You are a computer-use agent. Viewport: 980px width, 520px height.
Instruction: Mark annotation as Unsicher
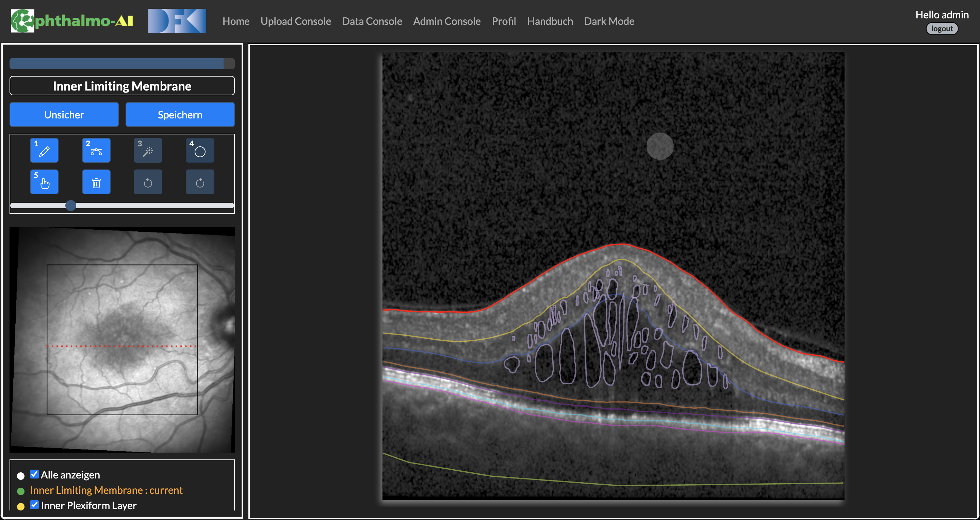pyautogui.click(x=64, y=114)
